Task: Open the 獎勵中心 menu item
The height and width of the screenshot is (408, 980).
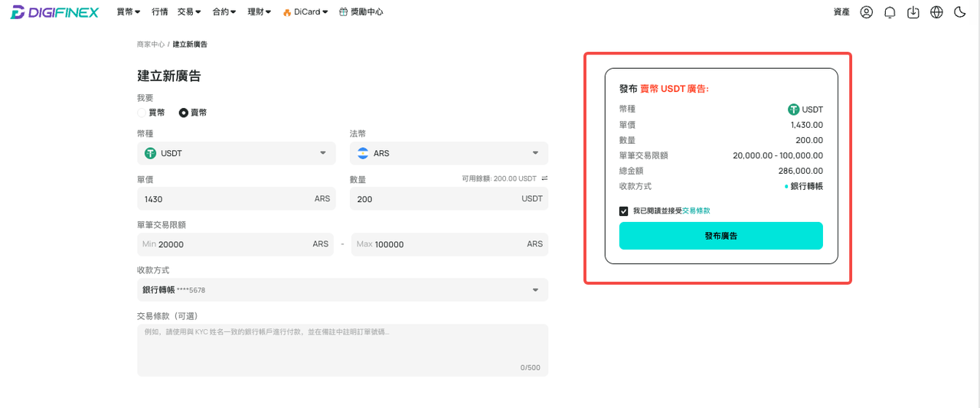Action: (x=367, y=12)
